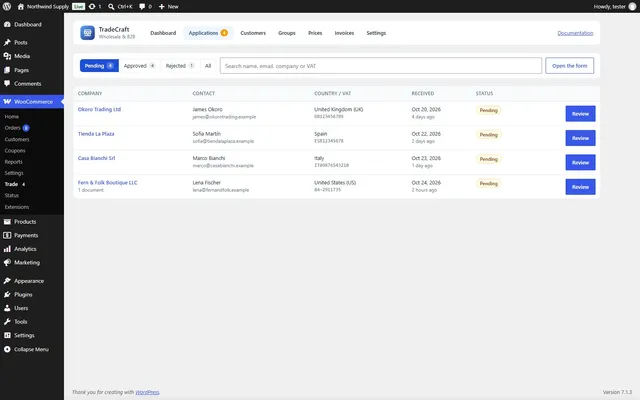The width and height of the screenshot is (640, 400).
Task: Select TradeCraft Applications tab
Action: coord(208,33)
